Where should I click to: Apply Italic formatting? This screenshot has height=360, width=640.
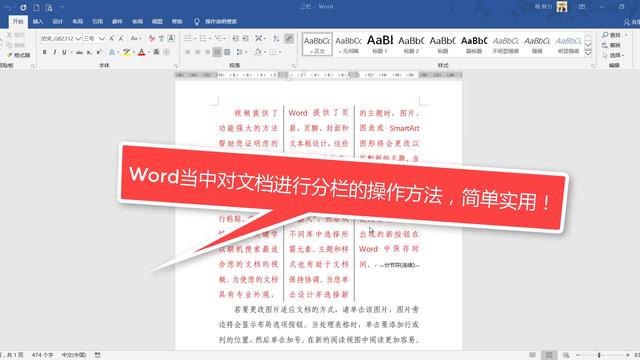pyautogui.click(x=54, y=52)
